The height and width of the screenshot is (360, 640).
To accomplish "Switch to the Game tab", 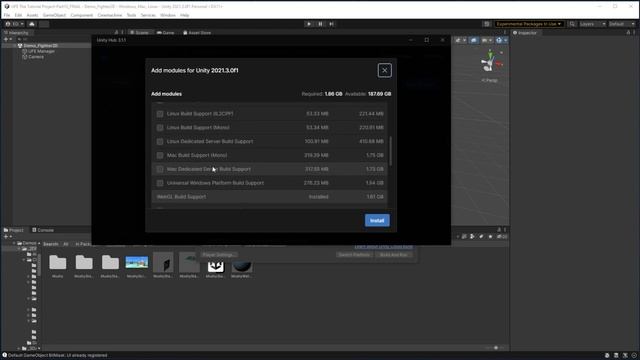I will 166,33.
